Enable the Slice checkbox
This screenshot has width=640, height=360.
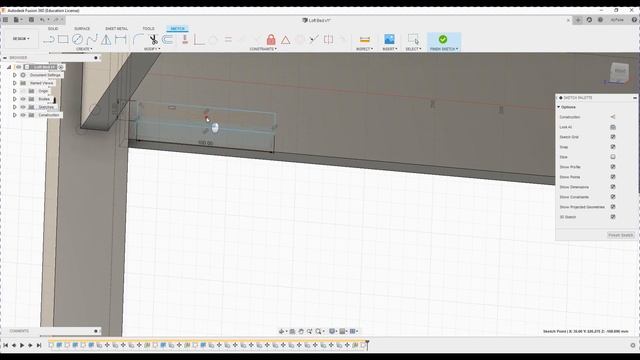click(613, 157)
